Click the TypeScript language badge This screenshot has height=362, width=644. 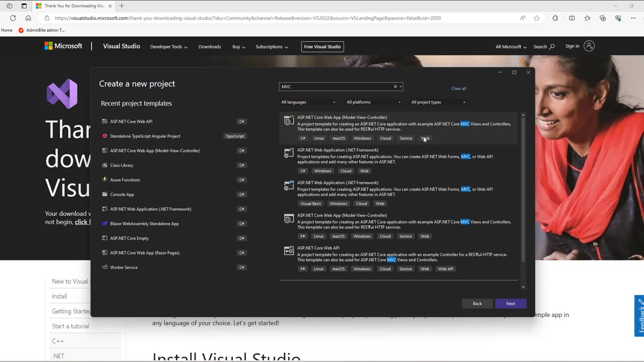[x=235, y=136]
